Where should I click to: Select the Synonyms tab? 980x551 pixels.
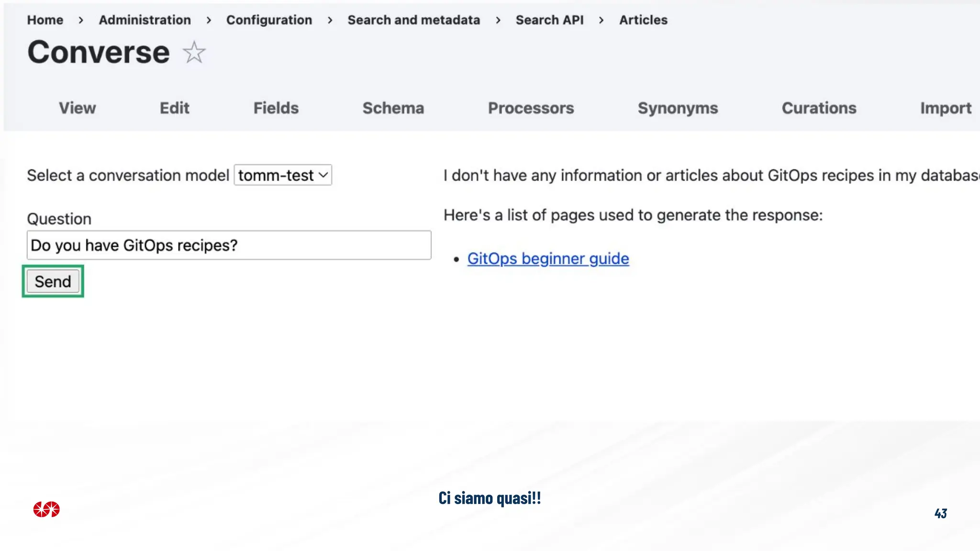678,108
